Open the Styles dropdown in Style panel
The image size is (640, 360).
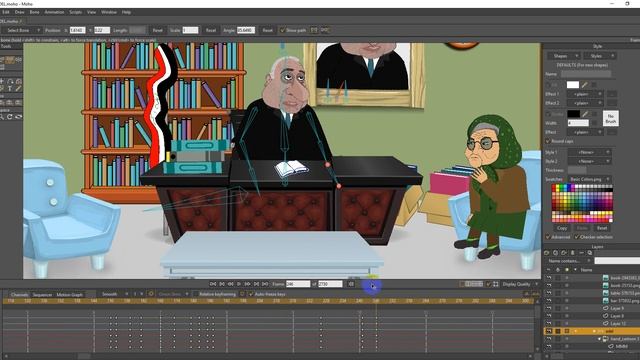coord(600,56)
